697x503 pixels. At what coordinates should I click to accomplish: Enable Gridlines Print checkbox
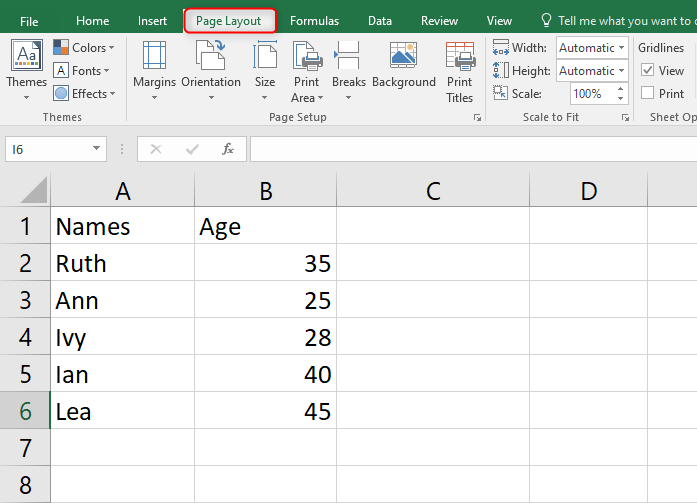(648, 93)
